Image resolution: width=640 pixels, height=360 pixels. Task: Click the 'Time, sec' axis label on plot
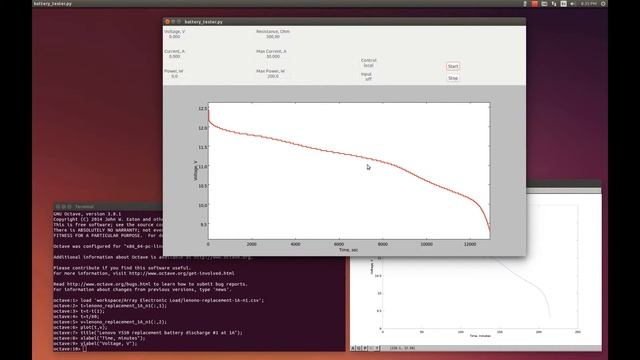tap(348, 250)
